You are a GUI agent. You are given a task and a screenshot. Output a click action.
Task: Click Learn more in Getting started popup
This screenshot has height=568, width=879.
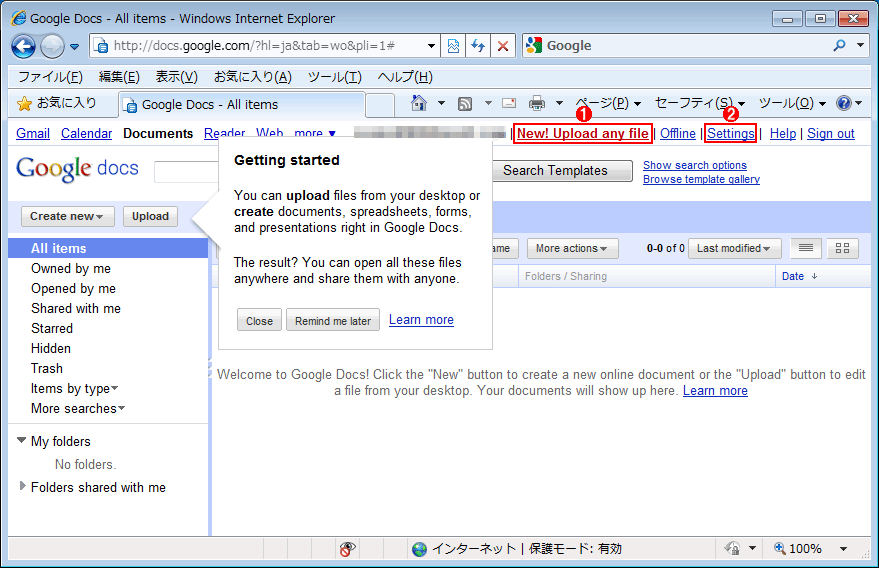[421, 320]
